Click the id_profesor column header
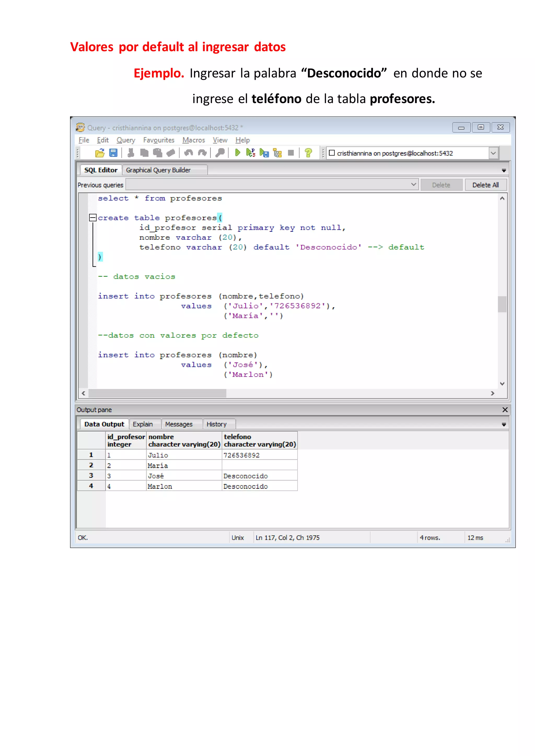This screenshot has width=535, height=756. [126, 441]
